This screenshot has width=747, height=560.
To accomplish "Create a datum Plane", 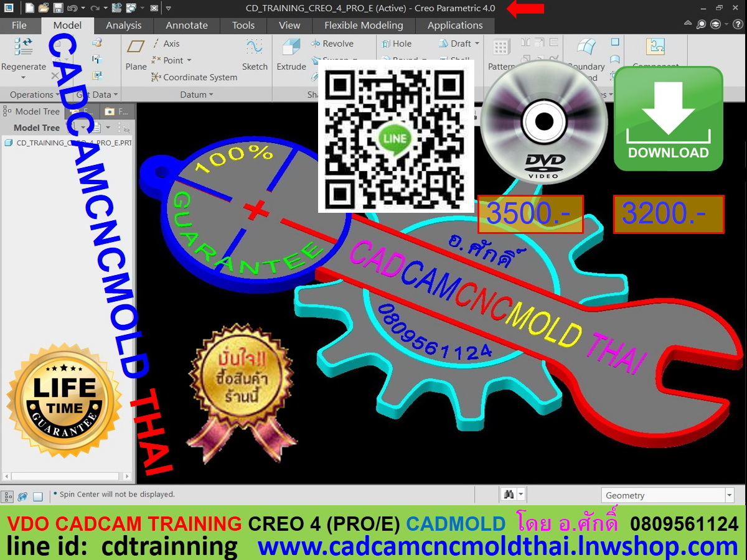I will click(x=136, y=49).
